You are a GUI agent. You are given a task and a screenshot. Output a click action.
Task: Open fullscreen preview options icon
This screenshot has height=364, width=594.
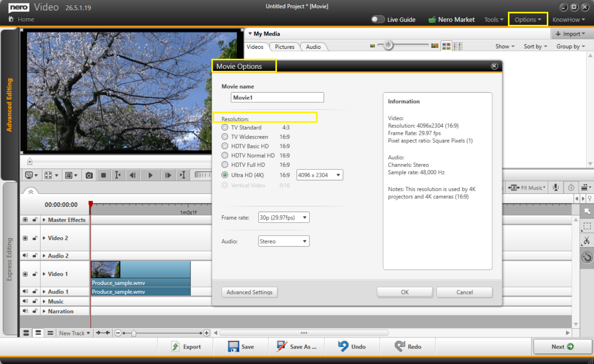[x=51, y=175]
